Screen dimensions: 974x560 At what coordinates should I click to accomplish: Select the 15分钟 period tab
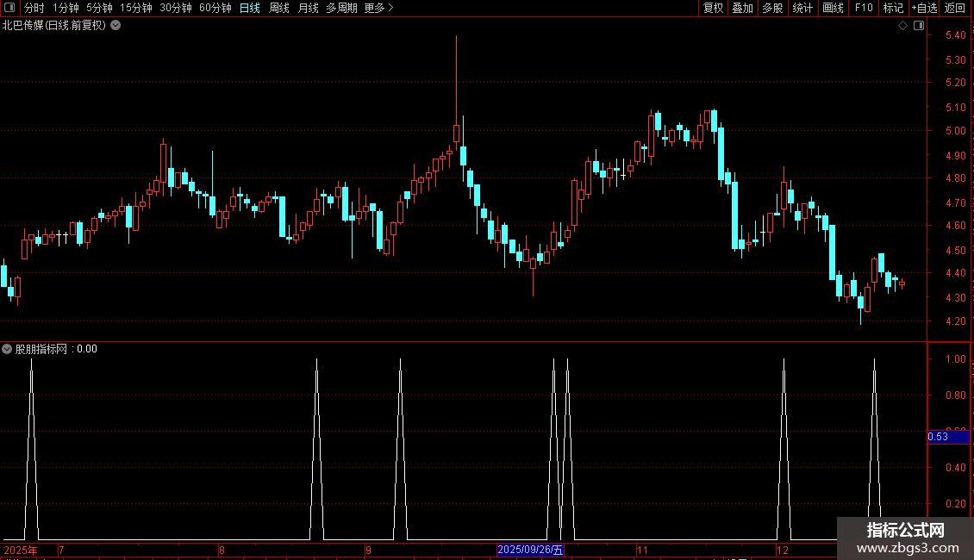[x=136, y=8]
